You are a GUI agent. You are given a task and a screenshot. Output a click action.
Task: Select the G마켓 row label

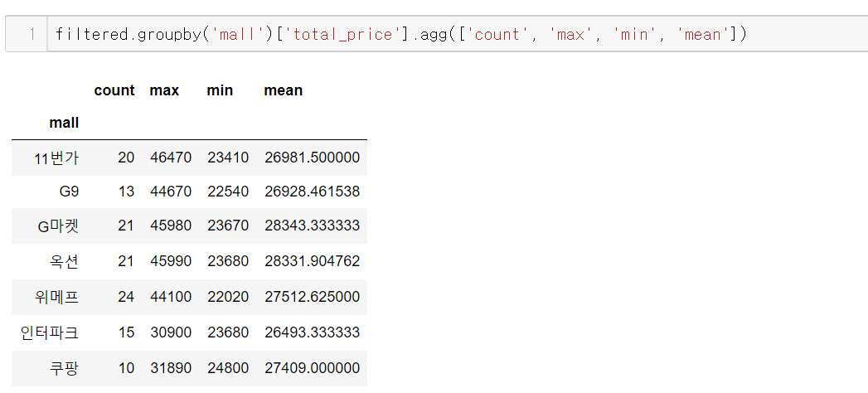(x=58, y=226)
